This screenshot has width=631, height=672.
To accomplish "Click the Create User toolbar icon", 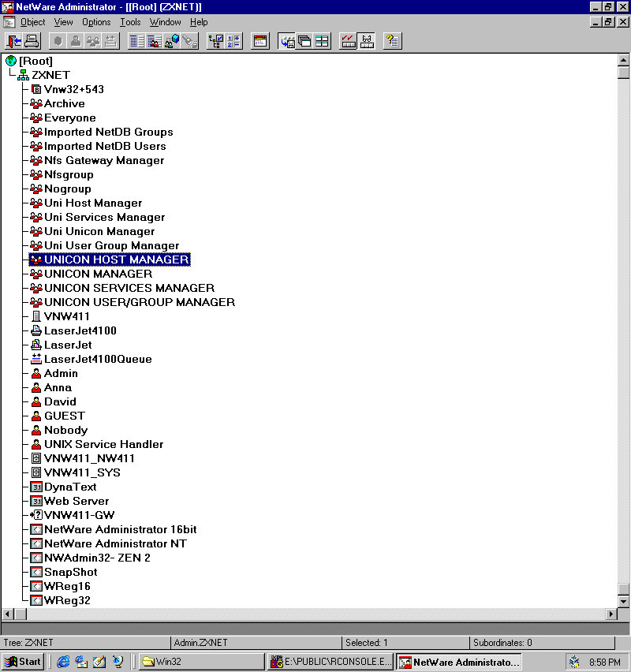I will [x=76, y=41].
